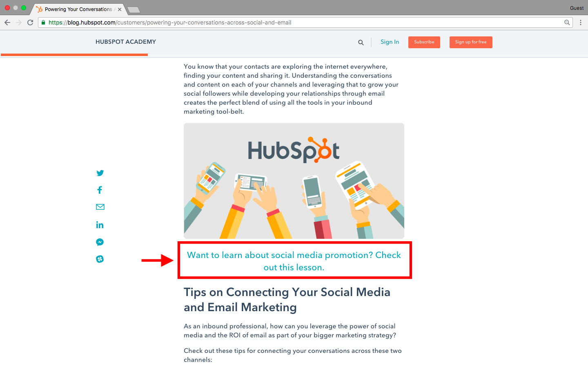The image size is (588, 368).
Task: Open the blog search magnifier
Action: tap(361, 42)
